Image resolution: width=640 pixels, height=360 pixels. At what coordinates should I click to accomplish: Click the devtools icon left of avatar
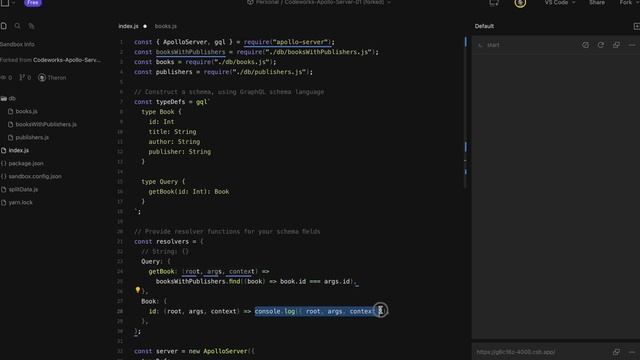(493, 3)
